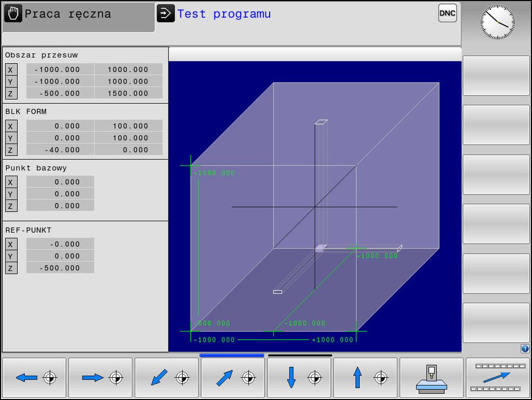The height and width of the screenshot is (400, 532).
Task: Click the Y axis label under Punkt bazowy
Action: [11, 194]
